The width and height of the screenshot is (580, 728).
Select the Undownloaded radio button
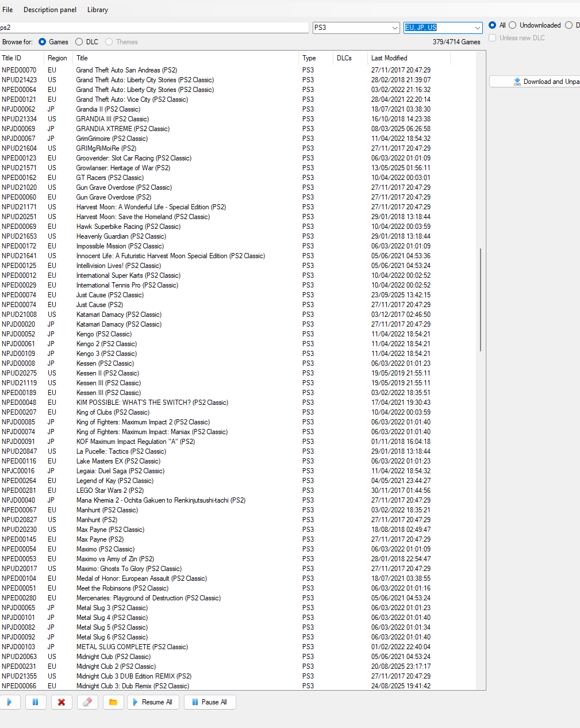pos(535,25)
